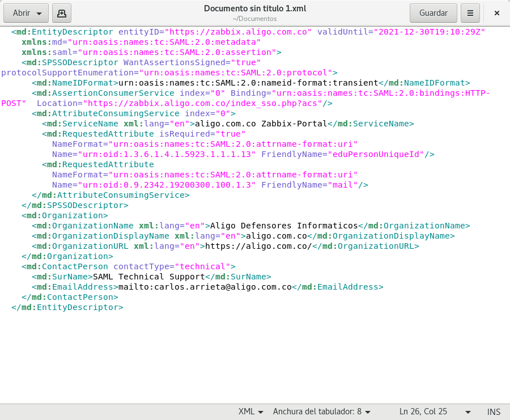Screen dimensions: 510x420
Task: Open Anchura del tabulador dropdown
Action: (322, 411)
